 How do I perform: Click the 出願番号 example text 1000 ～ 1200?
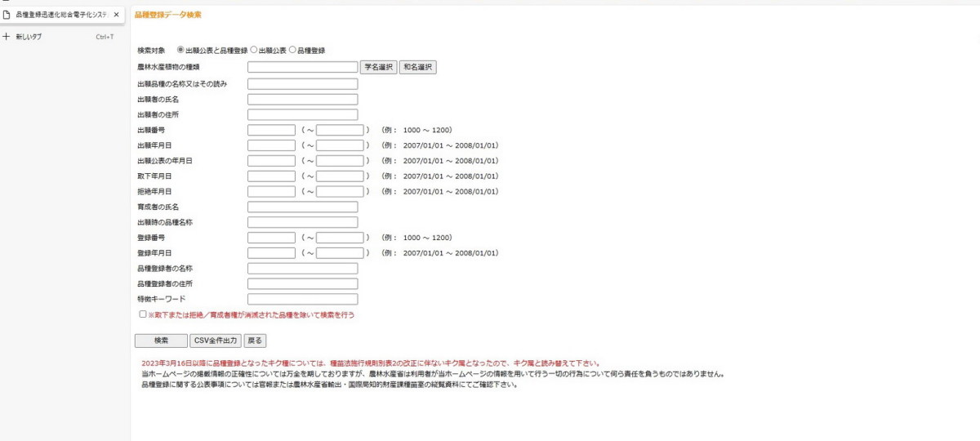click(428, 130)
